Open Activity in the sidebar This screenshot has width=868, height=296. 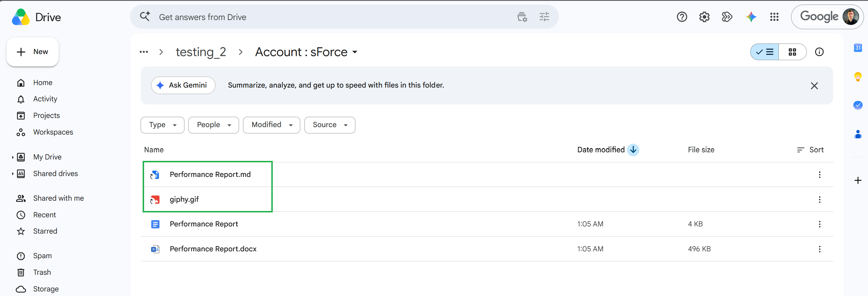point(45,99)
